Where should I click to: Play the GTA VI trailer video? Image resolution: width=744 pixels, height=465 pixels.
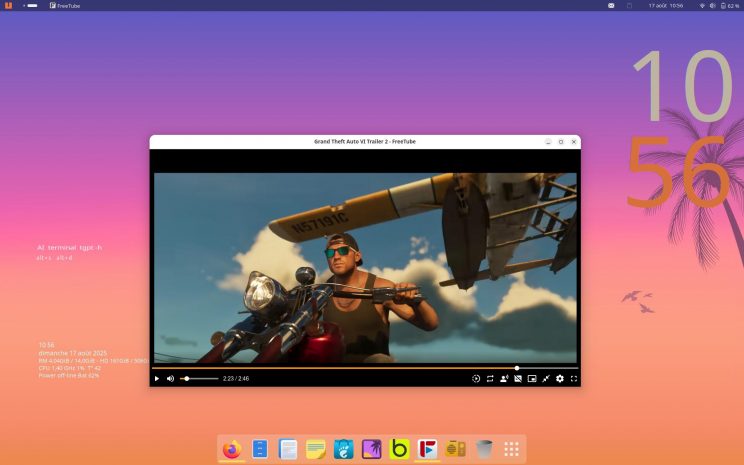point(157,379)
